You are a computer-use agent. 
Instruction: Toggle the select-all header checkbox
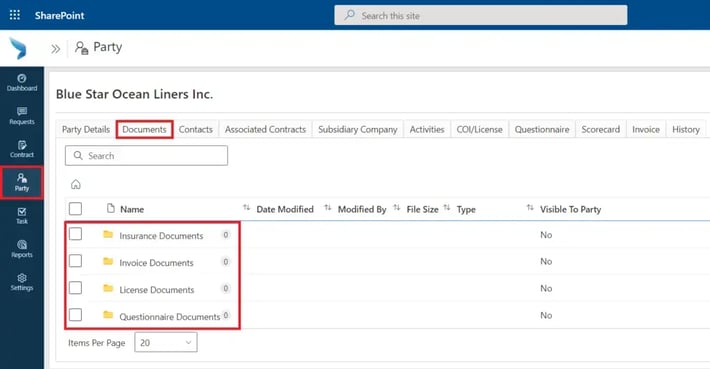pos(76,209)
